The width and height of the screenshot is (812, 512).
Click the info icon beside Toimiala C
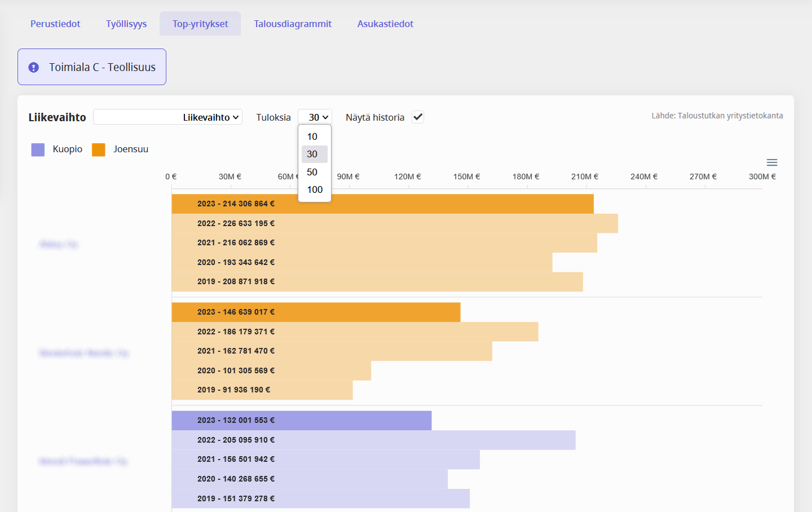34,67
